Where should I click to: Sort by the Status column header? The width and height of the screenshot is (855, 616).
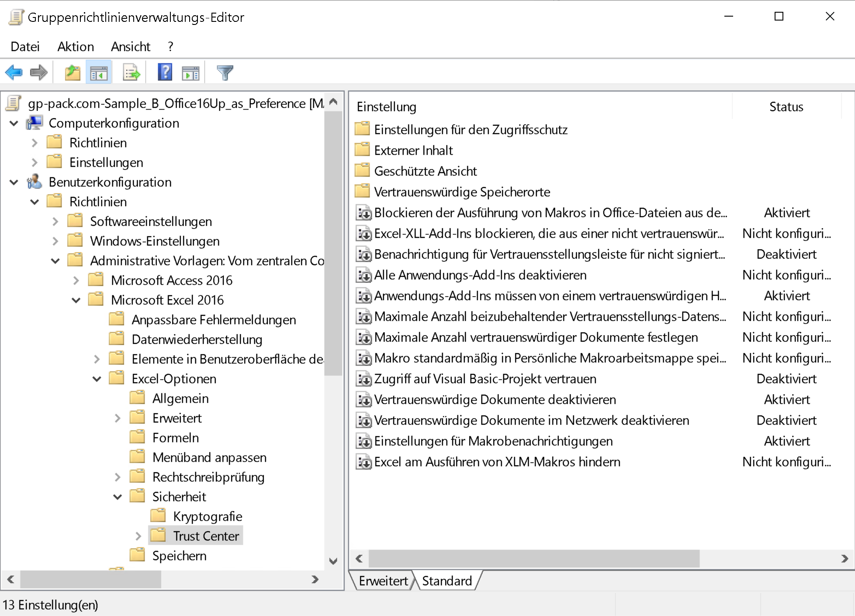pos(786,107)
